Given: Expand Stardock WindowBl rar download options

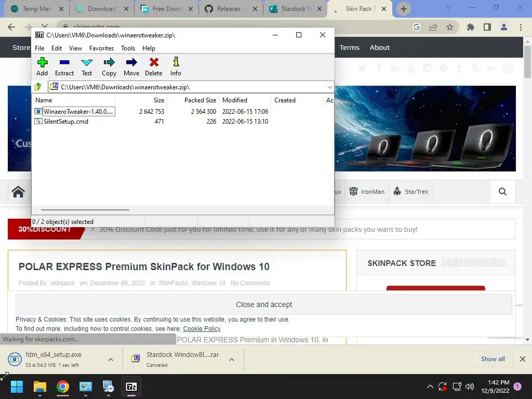Looking at the screenshot, I should 232,360.
